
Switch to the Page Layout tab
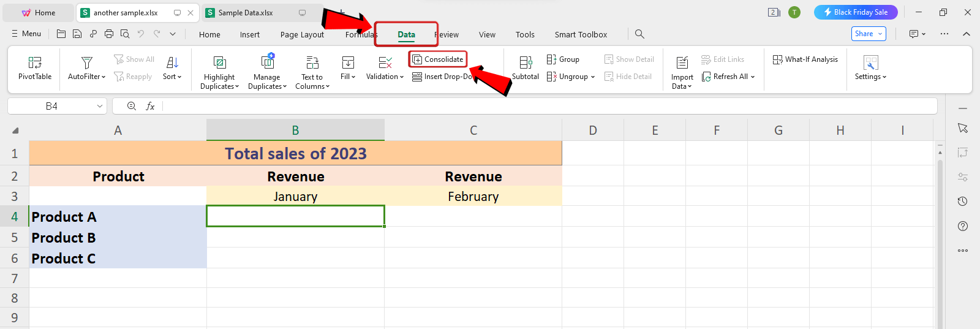tap(302, 35)
